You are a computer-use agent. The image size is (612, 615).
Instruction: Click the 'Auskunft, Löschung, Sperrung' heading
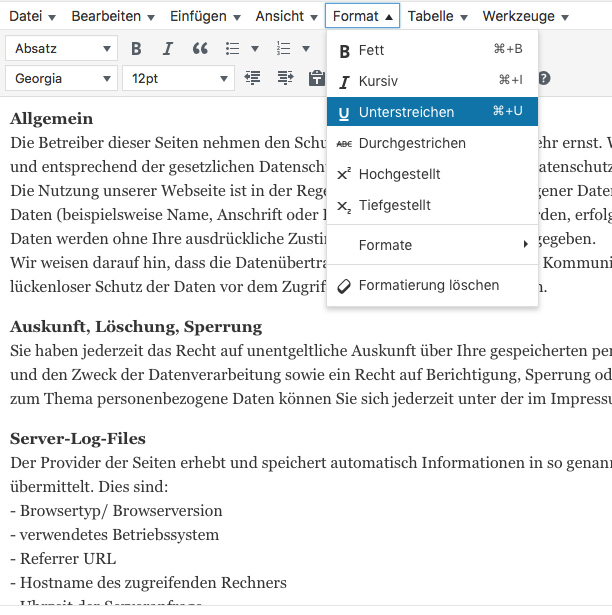pos(136,327)
